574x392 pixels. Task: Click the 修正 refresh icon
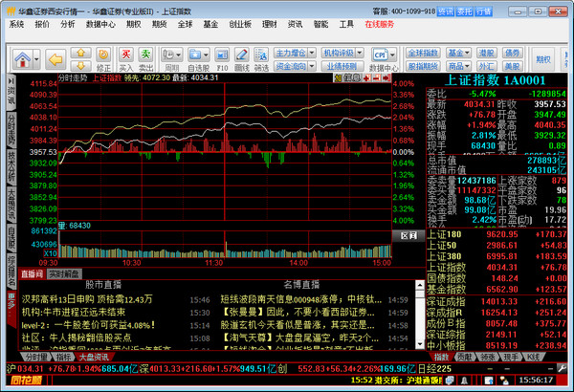coord(103,59)
